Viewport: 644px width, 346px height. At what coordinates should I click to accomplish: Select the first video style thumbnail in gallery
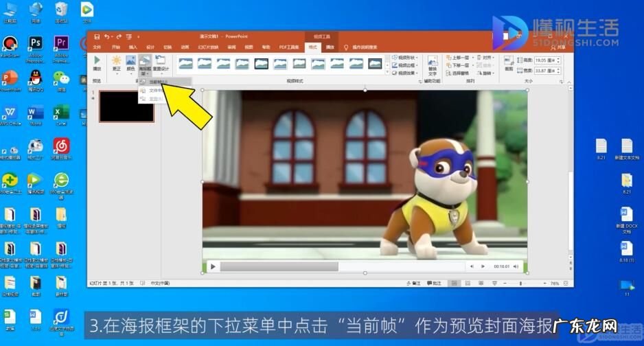tap(185, 63)
